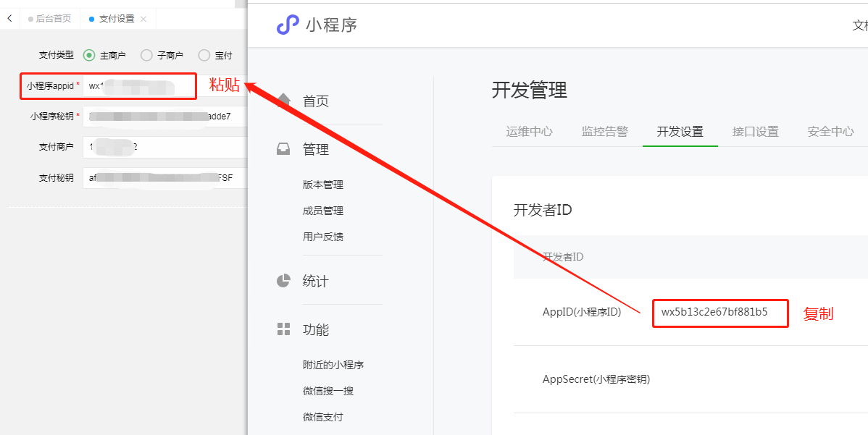Viewport: 868px width, 435px height.
Task: Go to 首页 in the sidebar
Action: coord(316,102)
